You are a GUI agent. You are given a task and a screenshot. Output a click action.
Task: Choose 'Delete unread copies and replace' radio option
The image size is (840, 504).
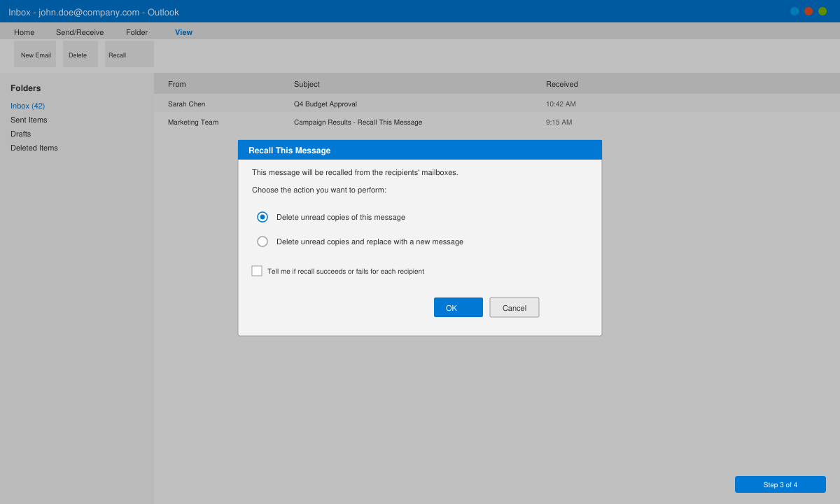click(x=262, y=241)
